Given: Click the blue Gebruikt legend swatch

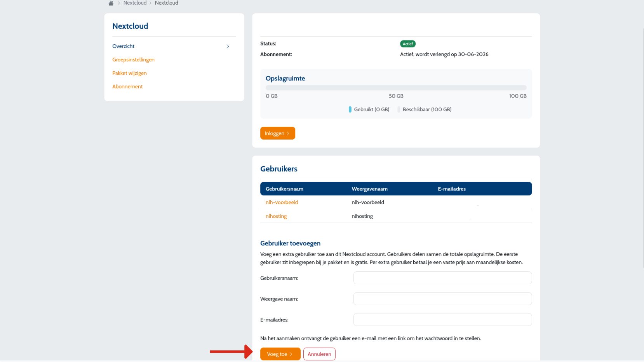Looking at the screenshot, I should pos(350,110).
